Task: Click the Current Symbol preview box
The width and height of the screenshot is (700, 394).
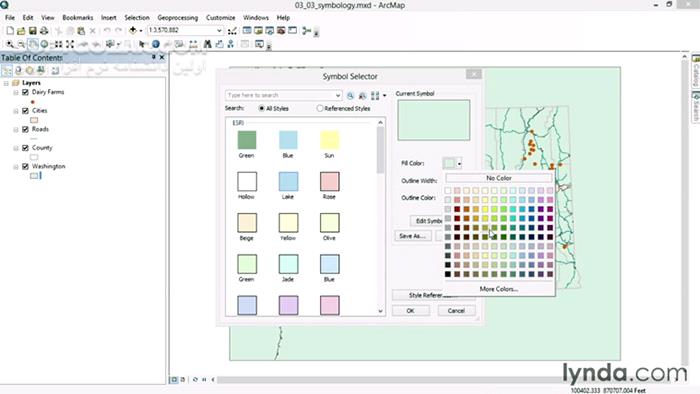Action: (433, 120)
